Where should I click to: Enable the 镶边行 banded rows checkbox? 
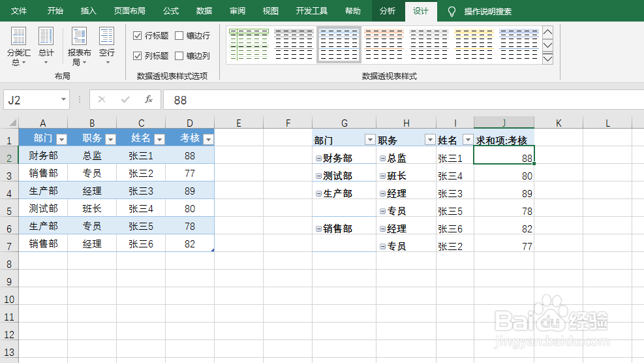tap(179, 36)
